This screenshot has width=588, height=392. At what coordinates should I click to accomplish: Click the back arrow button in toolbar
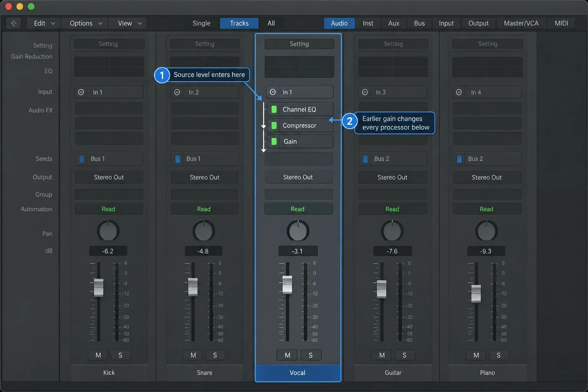(x=14, y=23)
